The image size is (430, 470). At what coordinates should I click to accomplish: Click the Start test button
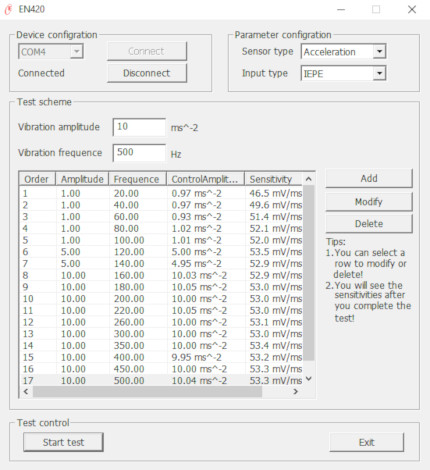pos(63,442)
